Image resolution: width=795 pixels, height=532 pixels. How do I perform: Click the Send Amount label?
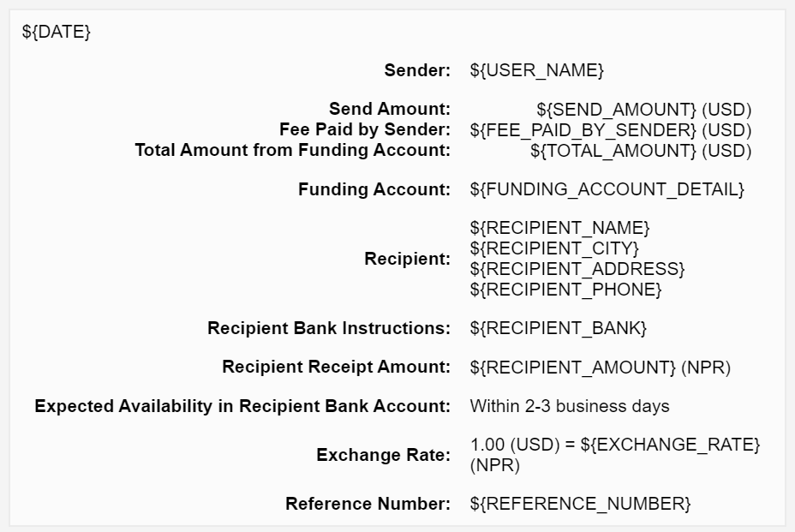pos(390,110)
